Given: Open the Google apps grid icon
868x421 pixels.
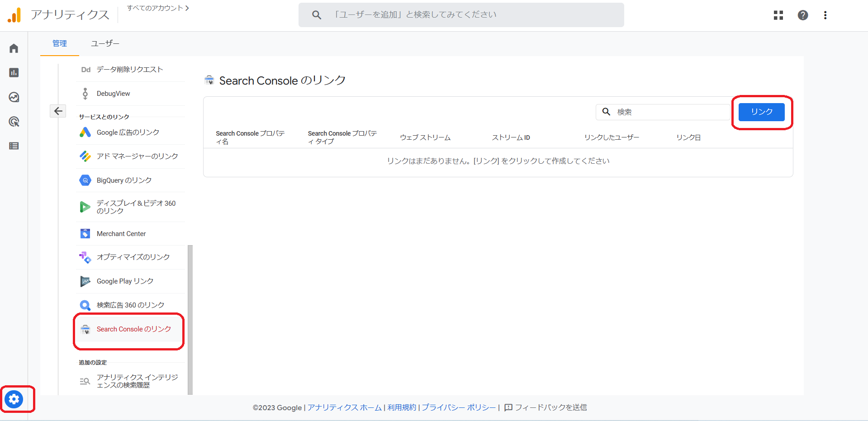Looking at the screenshot, I should (778, 15).
